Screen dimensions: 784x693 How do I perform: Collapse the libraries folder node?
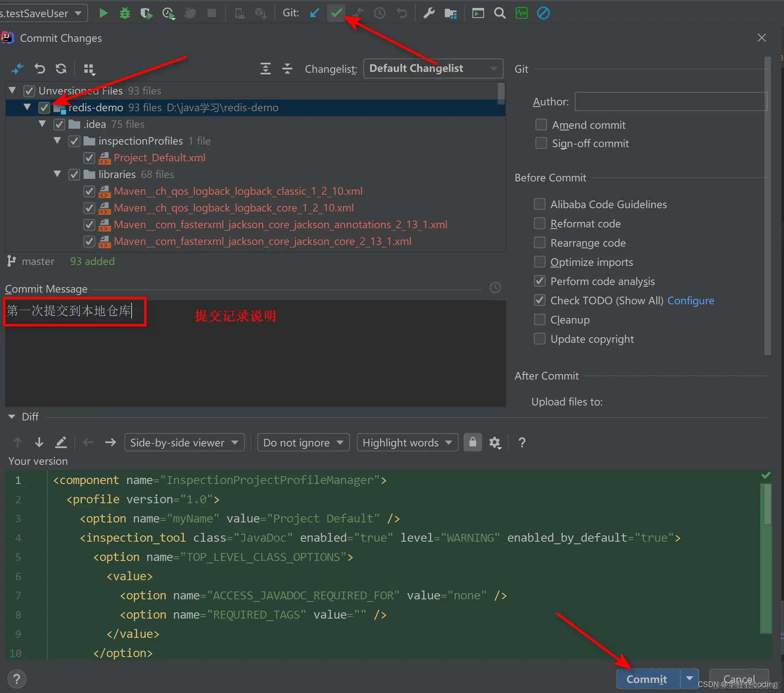pyautogui.click(x=58, y=174)
